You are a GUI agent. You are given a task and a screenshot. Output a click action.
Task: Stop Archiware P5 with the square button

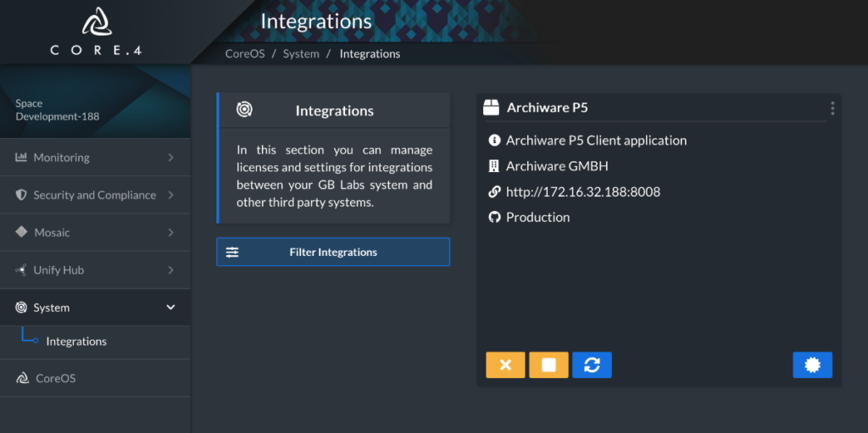pyautogui.click(x=548, y=365)
